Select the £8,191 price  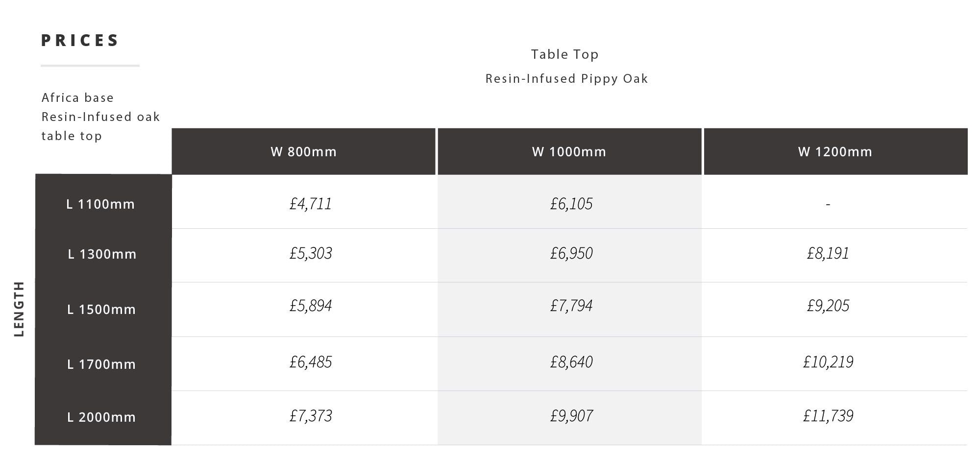pyautogui.click(x=828, y=253)
